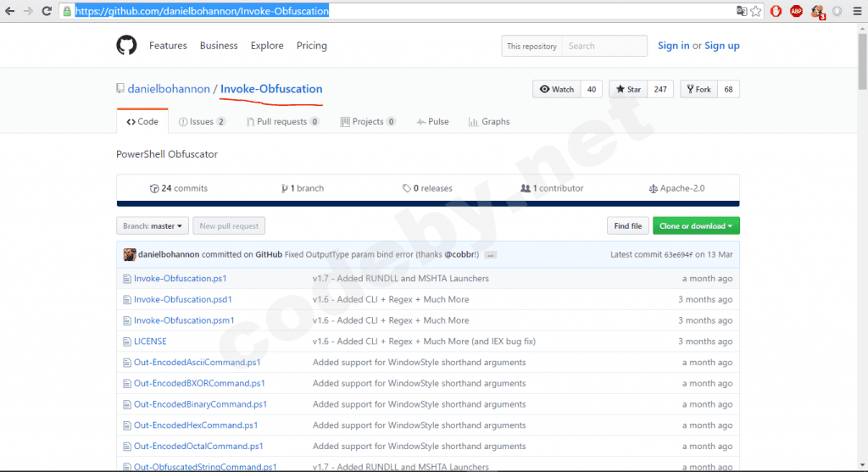Open latest commit hash 63e694f
The width and height of the screenshot is (868, 472).
[678, 254]
